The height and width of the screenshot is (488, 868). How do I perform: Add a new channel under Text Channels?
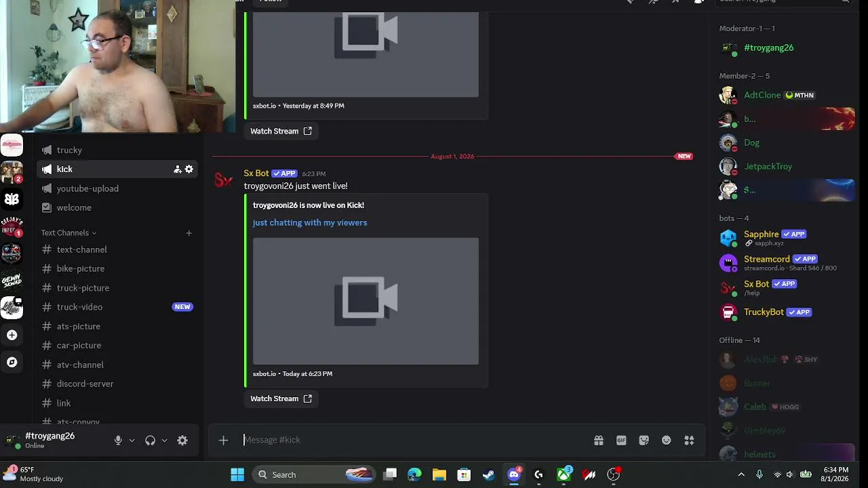point(189,233)
